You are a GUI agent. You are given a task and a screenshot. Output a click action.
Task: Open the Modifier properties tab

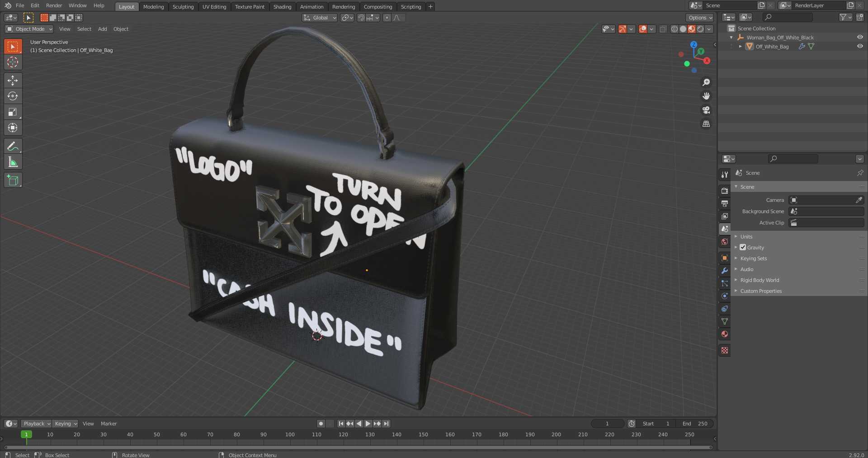[725, 270]
